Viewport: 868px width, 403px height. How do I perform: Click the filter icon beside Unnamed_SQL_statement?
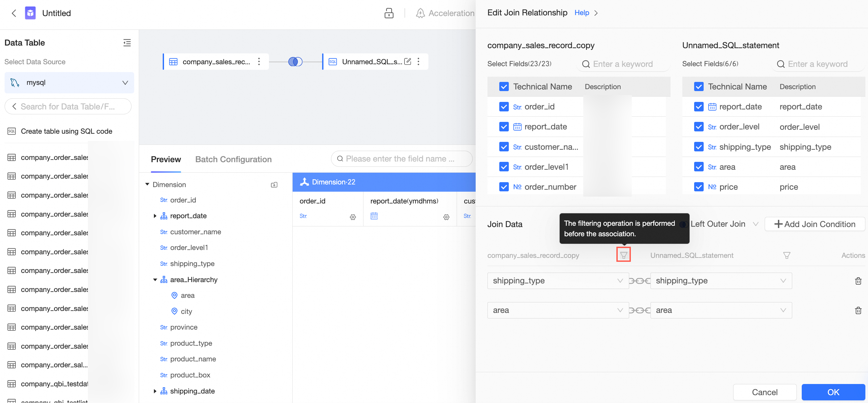tap(786, 255)
